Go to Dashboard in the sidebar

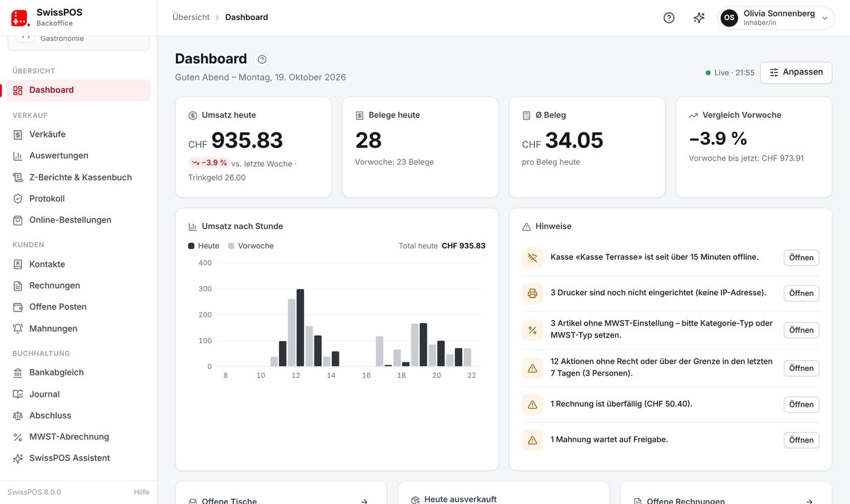(78, 90)
